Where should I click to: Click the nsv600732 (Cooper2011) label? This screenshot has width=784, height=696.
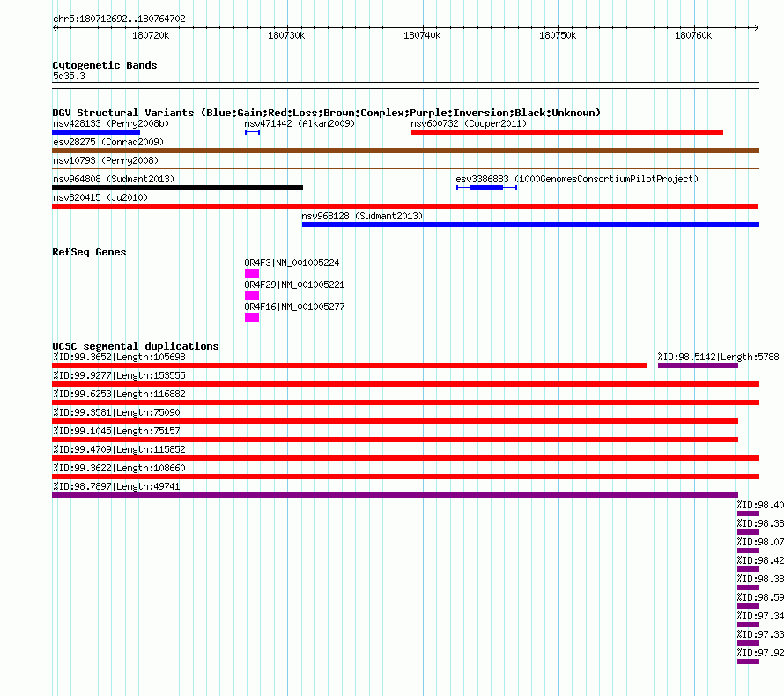pyautogui.click(x=469, y=123)
